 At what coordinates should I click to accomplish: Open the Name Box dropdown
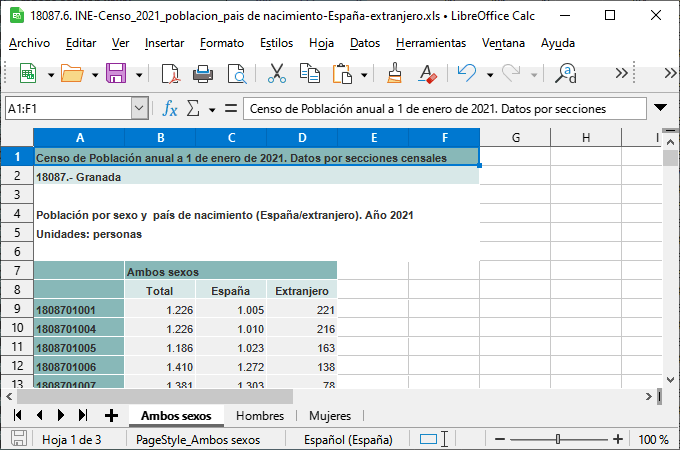coord(140,108)
